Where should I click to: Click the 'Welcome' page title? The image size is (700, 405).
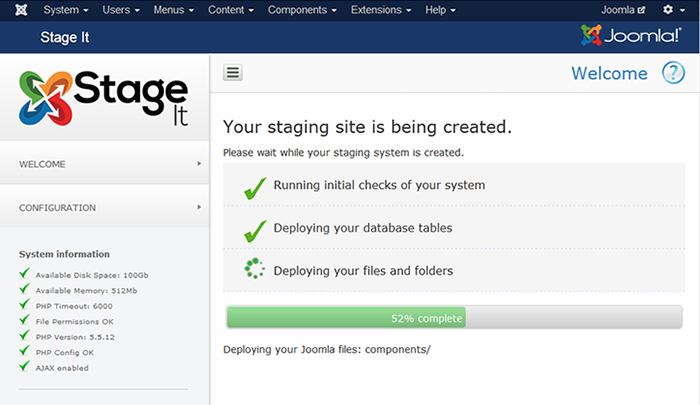coord(609,73)
